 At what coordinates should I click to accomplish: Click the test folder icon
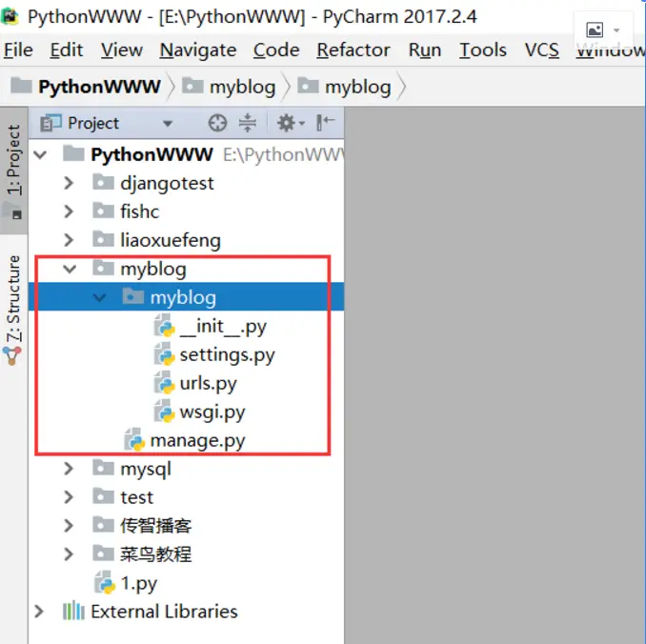[x=103, y=496]
